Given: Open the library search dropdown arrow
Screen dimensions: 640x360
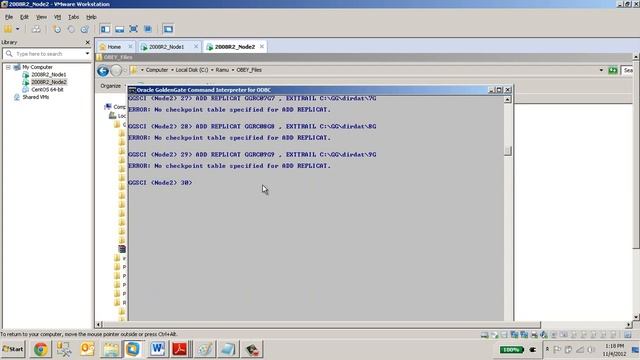Looking at the screenshot, I should click(87, 54).
